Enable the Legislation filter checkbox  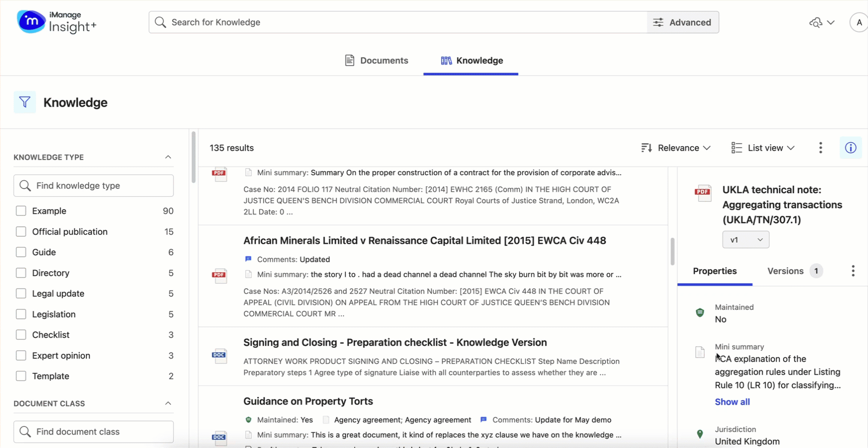coord(21,314)
